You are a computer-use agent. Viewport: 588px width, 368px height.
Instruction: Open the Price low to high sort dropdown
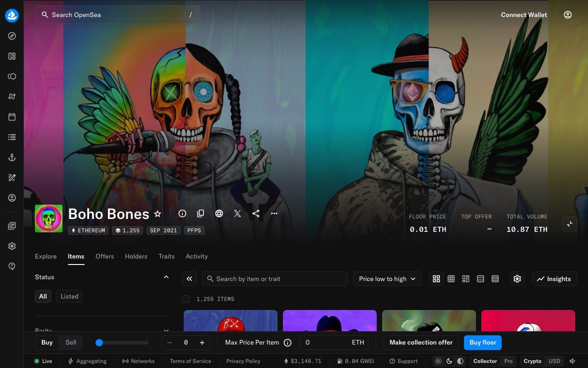coord(387,279)
